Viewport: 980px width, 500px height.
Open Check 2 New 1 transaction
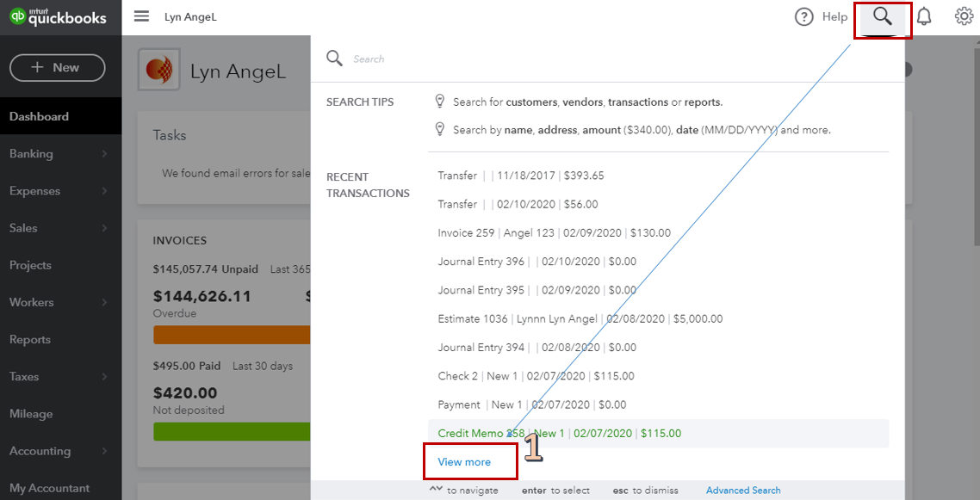point(658,376)
